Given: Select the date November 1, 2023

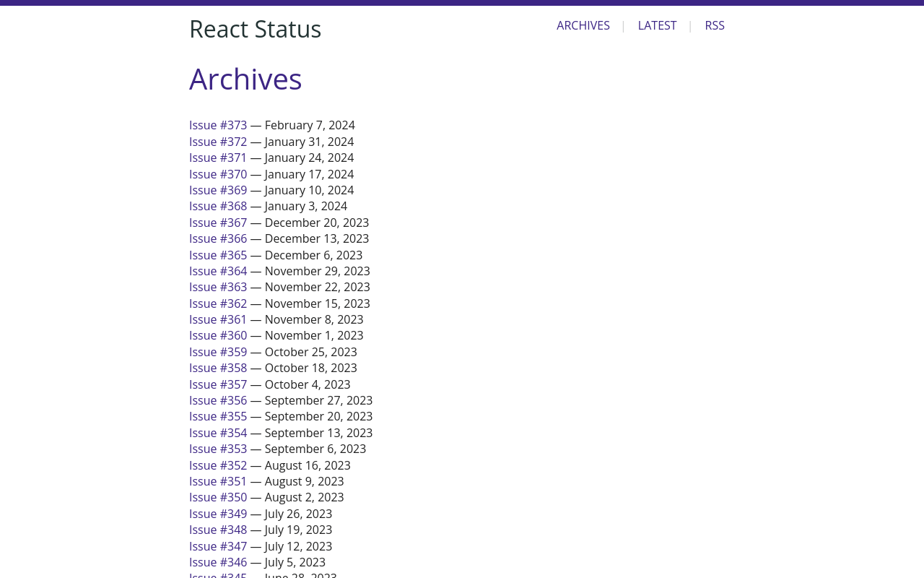Looking at the screenshot, I should coord(314,335).
